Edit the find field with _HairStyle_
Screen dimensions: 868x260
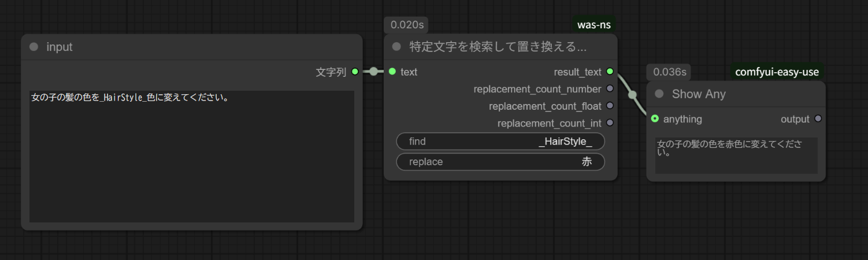(x=500, y=142)
